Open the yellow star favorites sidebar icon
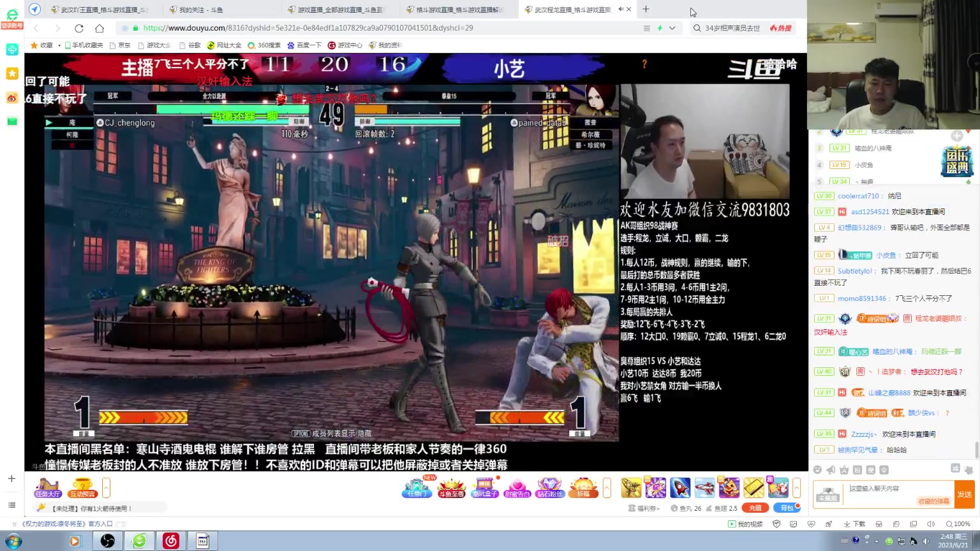 coord(12,73)
